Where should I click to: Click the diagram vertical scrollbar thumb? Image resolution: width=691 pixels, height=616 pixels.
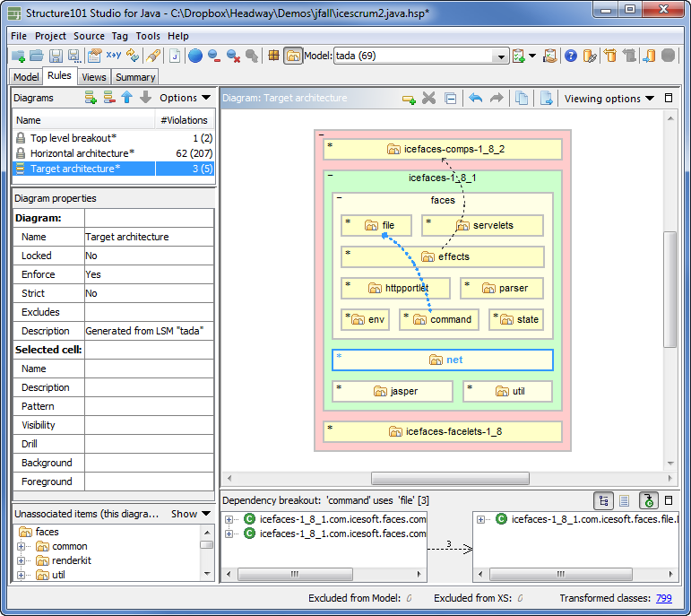[669, 289]
